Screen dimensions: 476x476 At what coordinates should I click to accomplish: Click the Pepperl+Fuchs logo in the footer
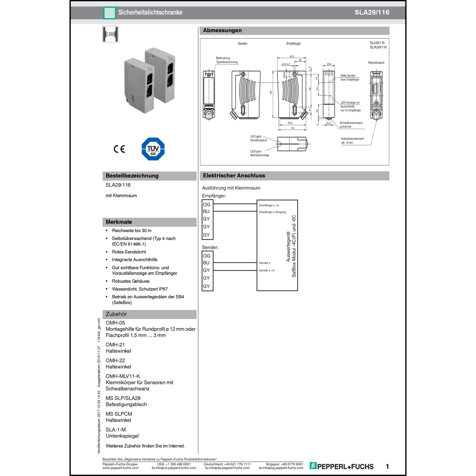[341, 466]
